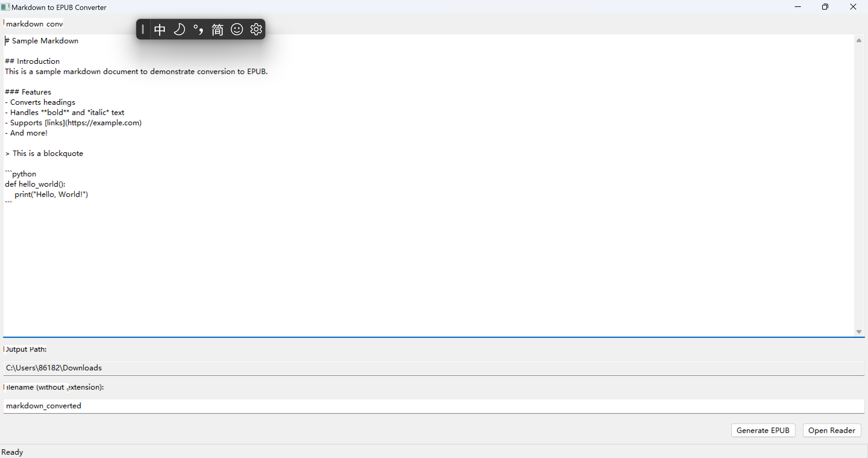The width and height of the screenshot is (868, 458).
Task: Minimize the Markdown to EPUB Converter window
Action: [x=797, y=7]
